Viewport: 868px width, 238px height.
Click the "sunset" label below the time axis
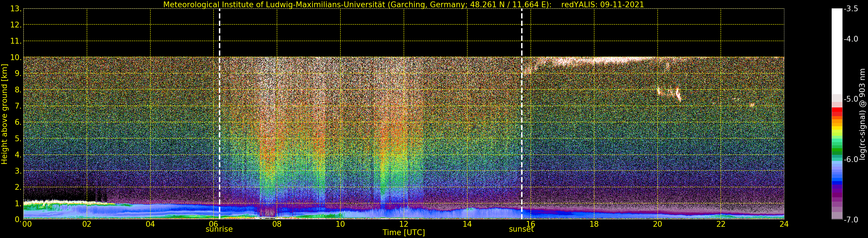tap(521, 229)
